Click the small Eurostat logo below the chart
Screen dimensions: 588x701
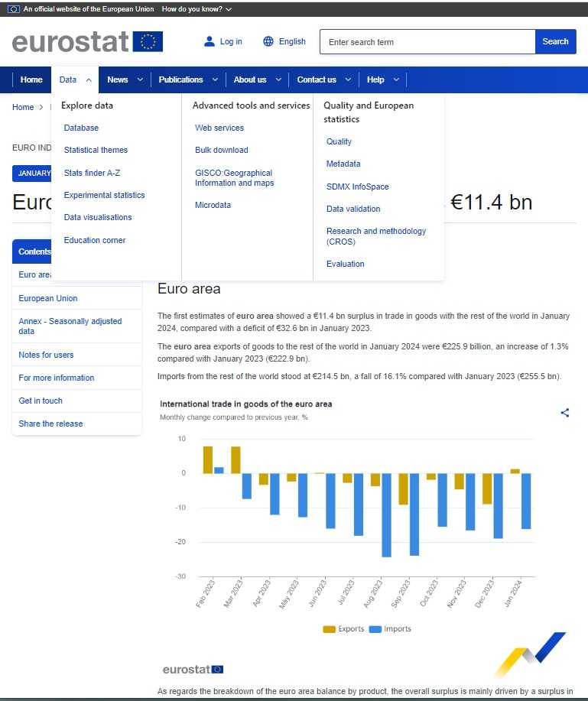pyautogui.click(x=193, y=669)
